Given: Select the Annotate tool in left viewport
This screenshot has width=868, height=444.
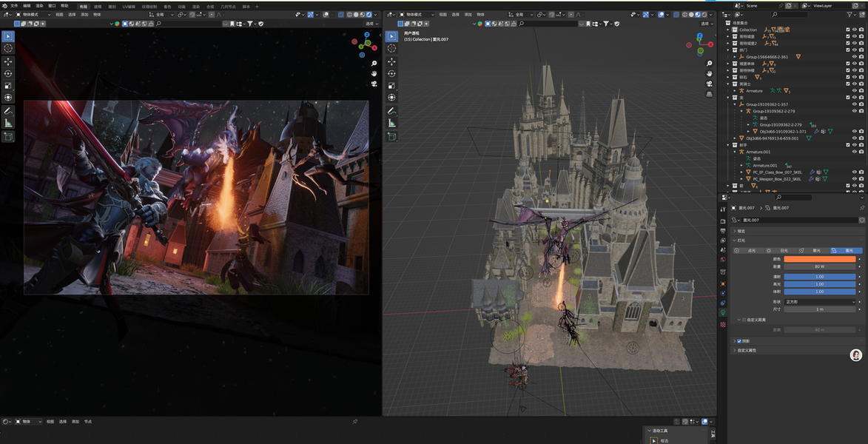Looking at the screenshot, I should (x=8, y=111).
